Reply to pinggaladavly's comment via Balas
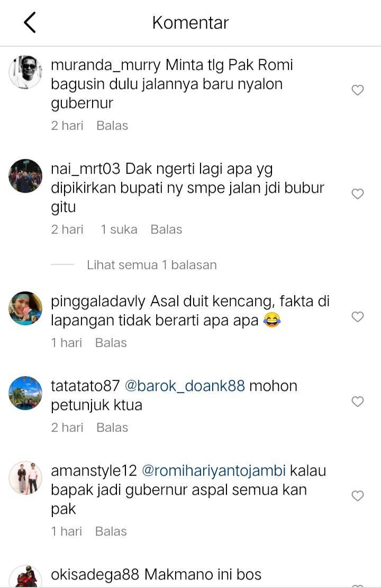381x588 pixels. tap(111, 343)
